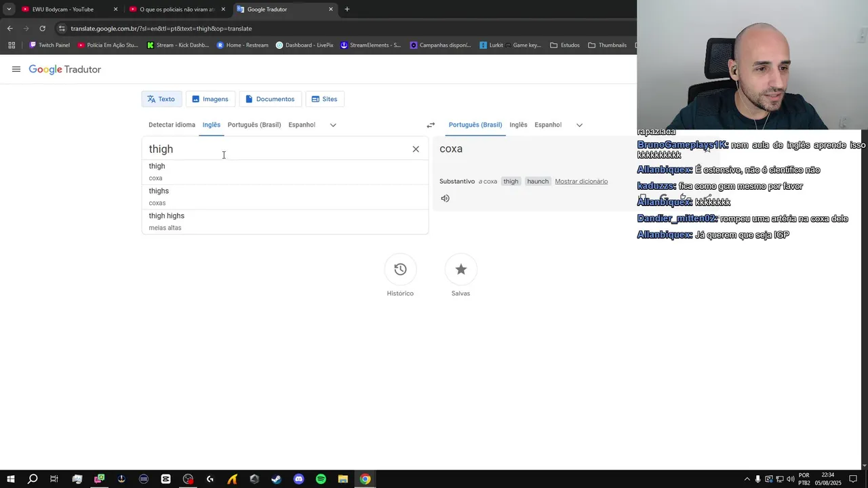The height and width of the screenshot is (488, 868).
Task: Choose the 'thigh highs' suggestion
Action: (x=285, y=222)
